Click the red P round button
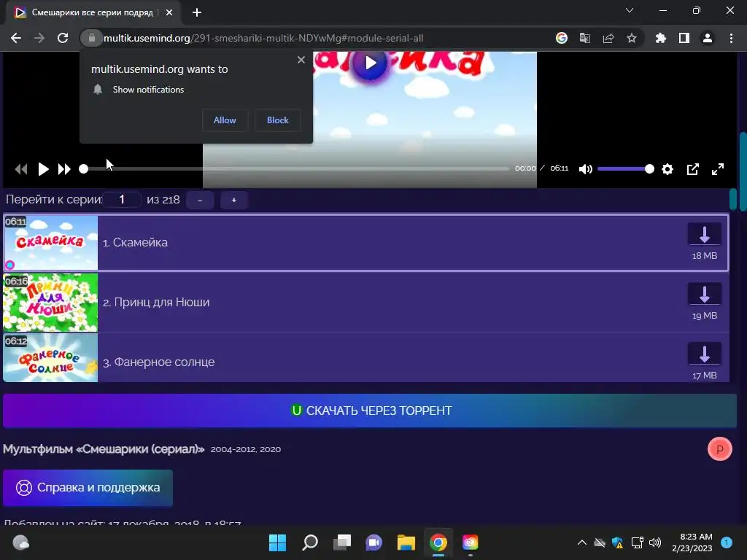The image size is (747, 560). 719,448
